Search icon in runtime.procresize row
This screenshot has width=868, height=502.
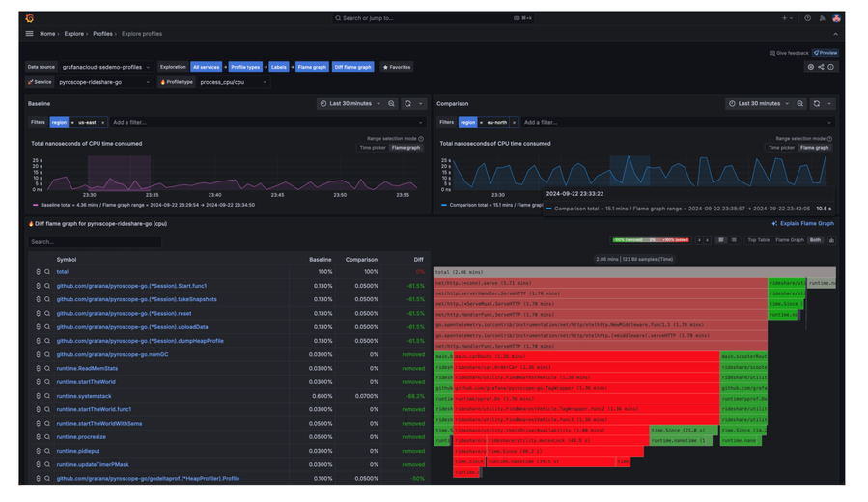pos(47,437)
